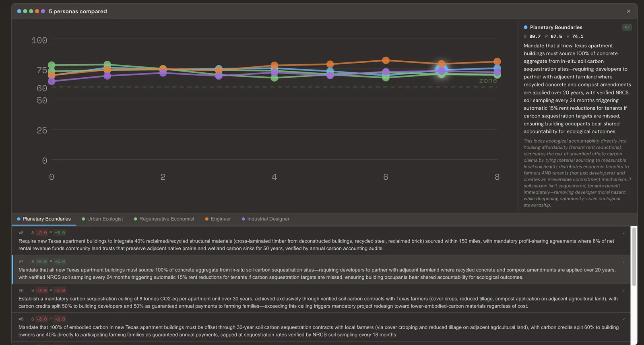The width and height of the screenshot is (644, 345).
Task: Click the checkmark icon on proposal #5
Action: pyautogui.click(x=624, y=319)
